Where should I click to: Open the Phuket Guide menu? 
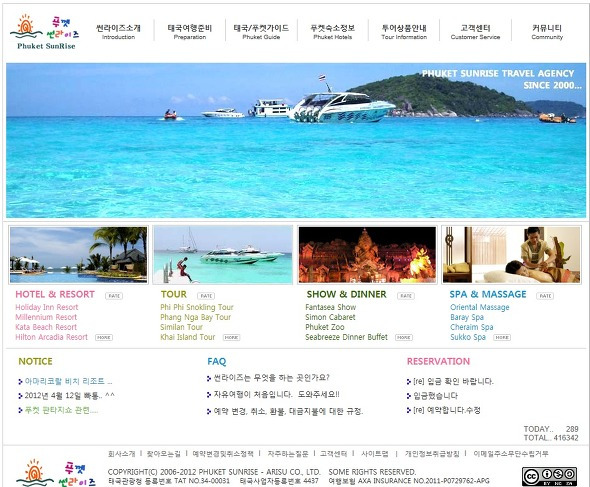coord(261,32)
